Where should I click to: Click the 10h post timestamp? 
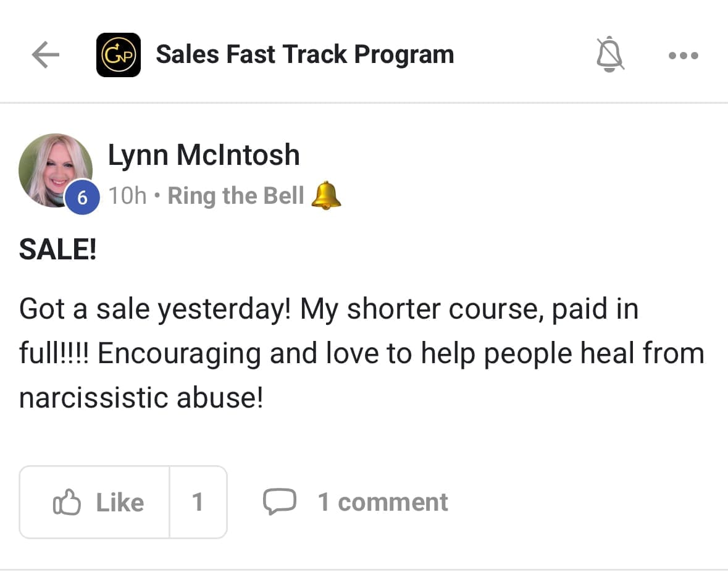[127, 196]
